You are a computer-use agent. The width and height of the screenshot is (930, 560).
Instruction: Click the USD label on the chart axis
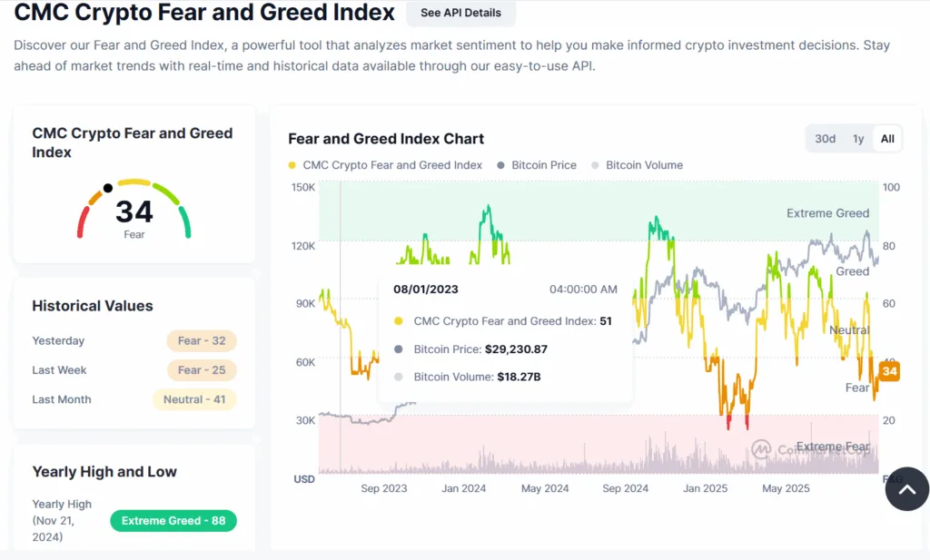click(x=304, y=479)
